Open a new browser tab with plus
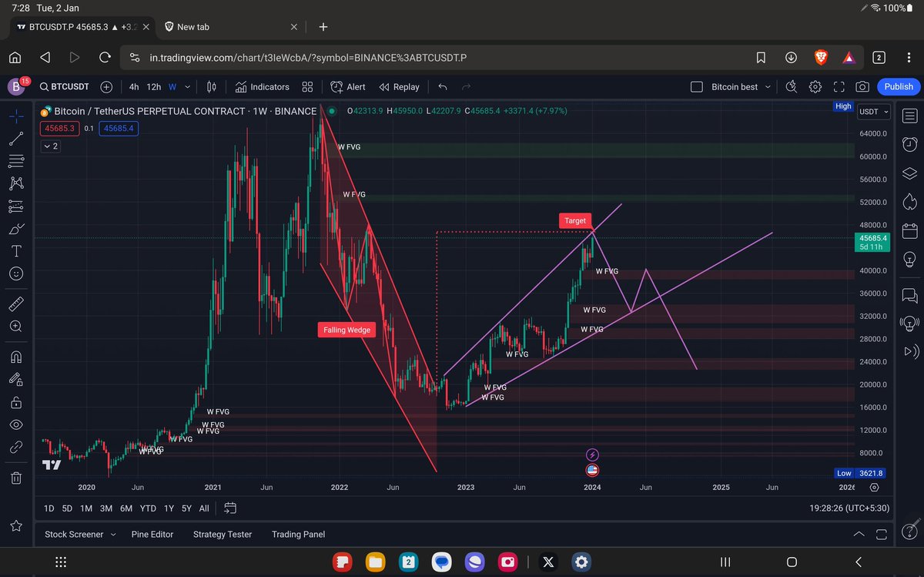This screenshot has height=577, width=924. [323, 27]
